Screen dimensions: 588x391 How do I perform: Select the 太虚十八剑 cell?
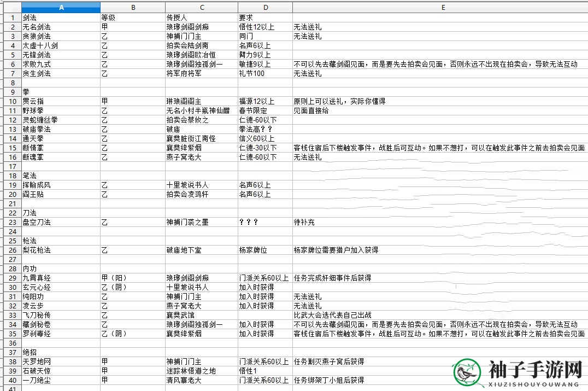point(61,46)
